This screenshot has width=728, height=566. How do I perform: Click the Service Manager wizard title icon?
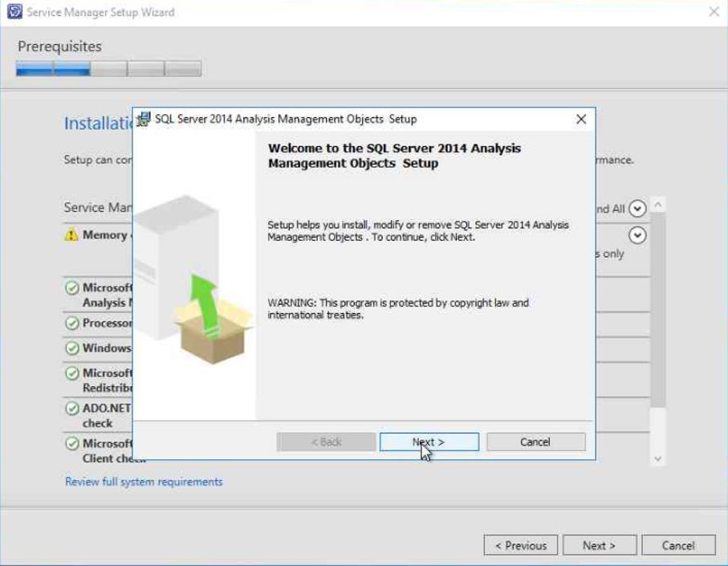[x=14, y=11]
